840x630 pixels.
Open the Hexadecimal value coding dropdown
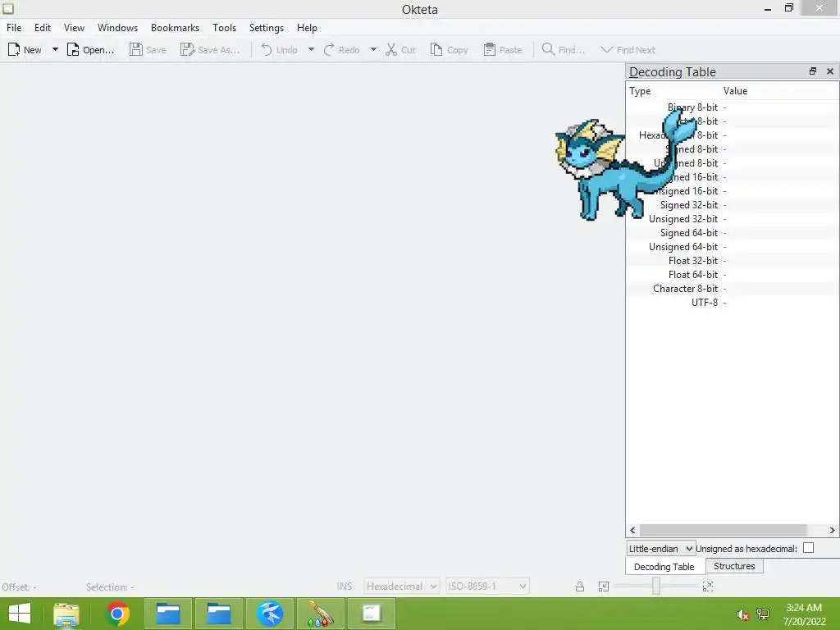pos(401,587)
